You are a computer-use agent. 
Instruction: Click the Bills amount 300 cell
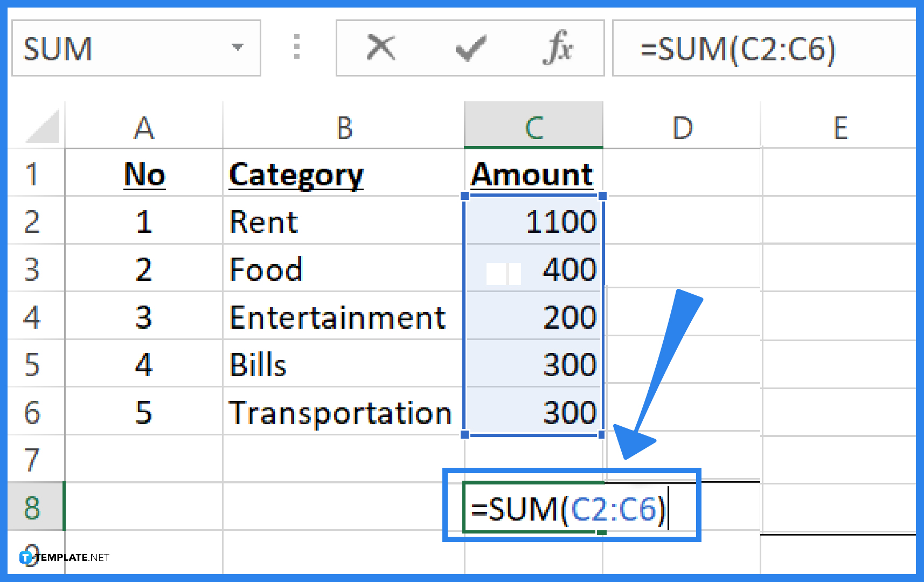[533, 364]
